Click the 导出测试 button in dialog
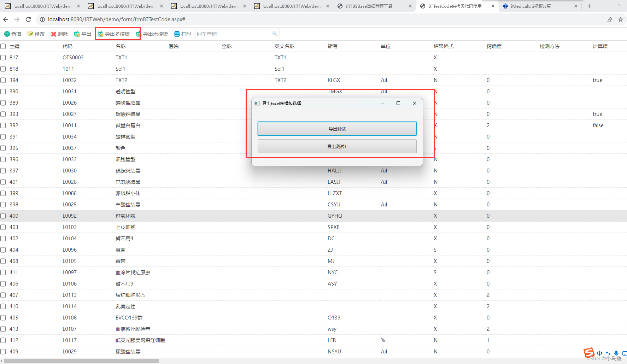Viewport: 627px width, 364px height. (x=337, y=129)
